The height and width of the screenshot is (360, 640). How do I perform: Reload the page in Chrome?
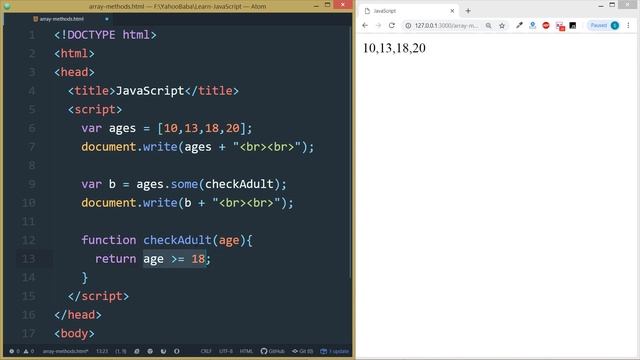tap(392, 25)
